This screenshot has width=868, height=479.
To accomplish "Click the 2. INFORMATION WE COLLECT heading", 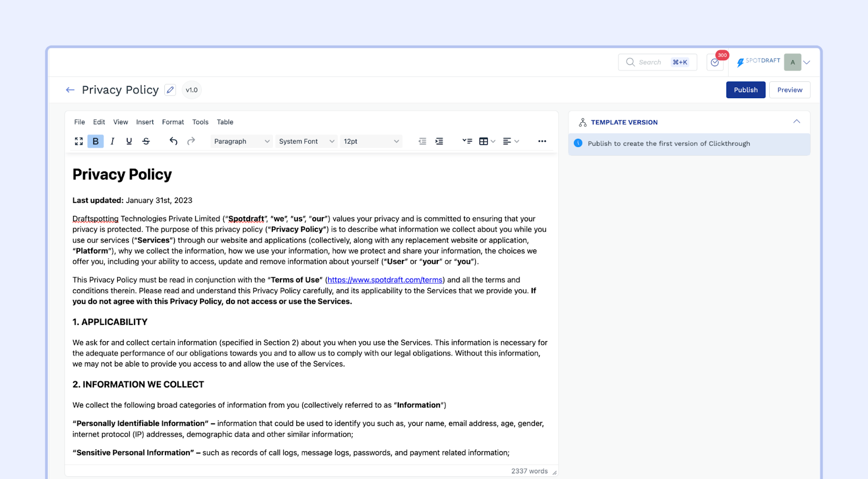I will click(x=138, y=385).
